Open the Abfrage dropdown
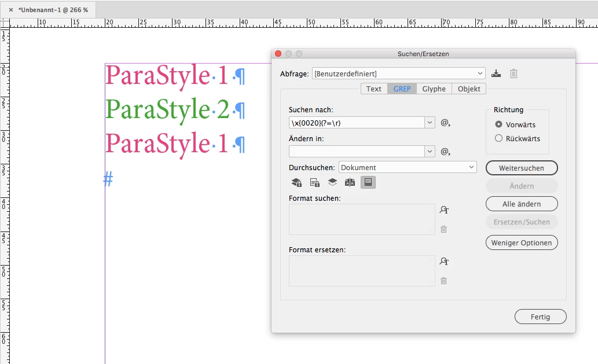 [x=398, y=73]
